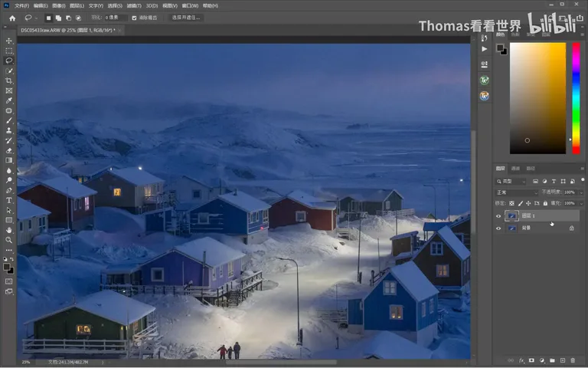The width and height of the screenshot is (588, 368).
Task: Open the Layers panel menu
Action: click(x=582, y=169)
